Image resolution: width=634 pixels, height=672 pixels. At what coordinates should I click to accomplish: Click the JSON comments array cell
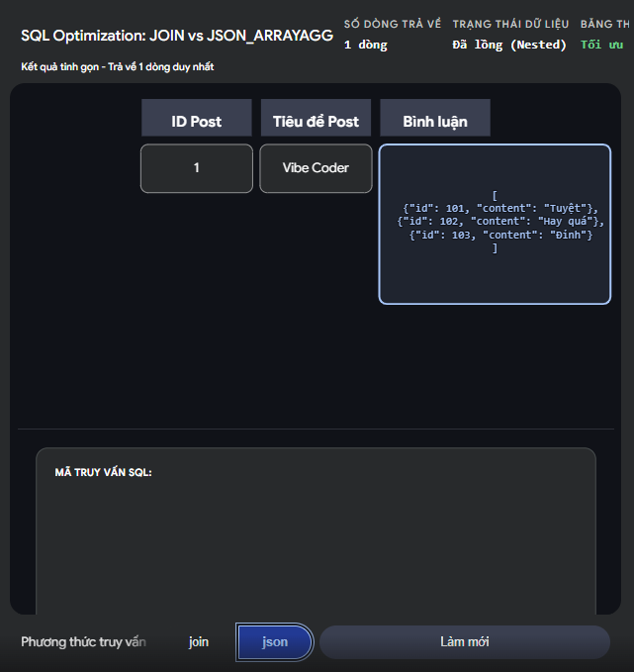tap(495, 224)
